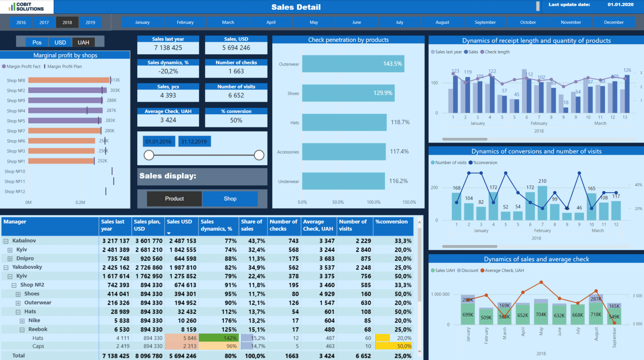Filter by November month
Screen dimensions: 644x360
[x=571, y=23]
